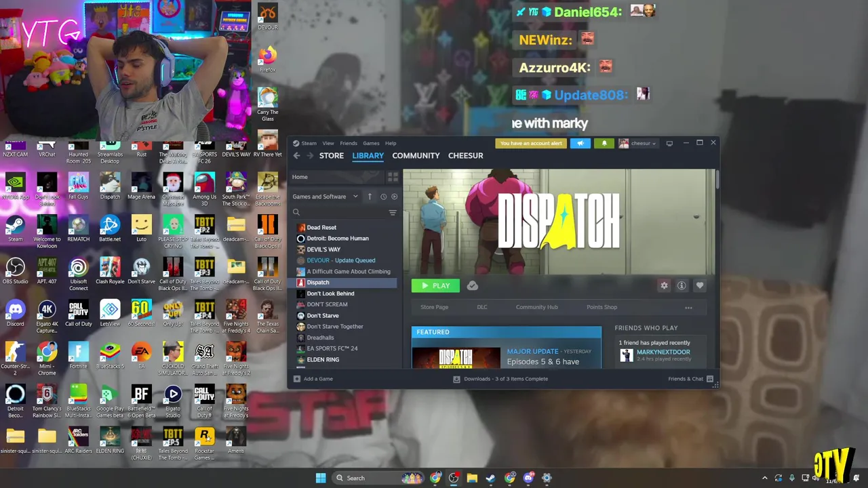Open the Games menu in Steam
Viewport: 868px width, 488px height.
pyautogui.click(x=371, y=143)
